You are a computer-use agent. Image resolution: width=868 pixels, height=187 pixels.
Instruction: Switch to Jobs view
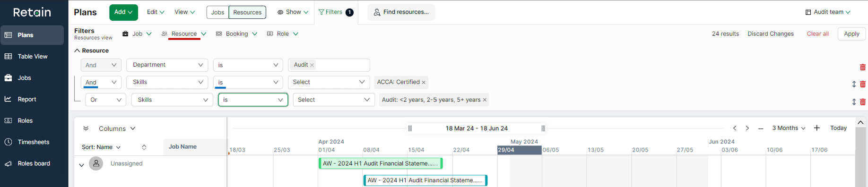[x=217, y=12]
